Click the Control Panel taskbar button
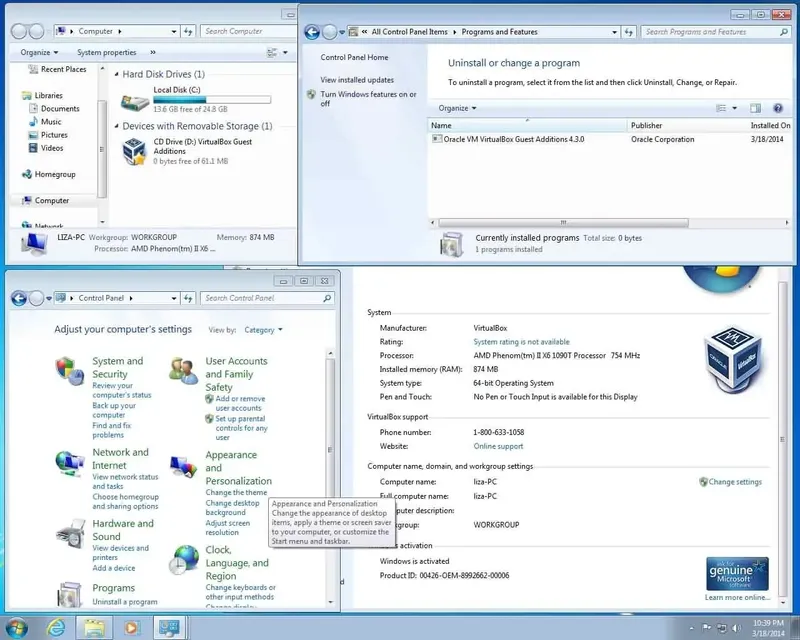Viewport: 800px width, 640px height. click(x=169, y=628)
